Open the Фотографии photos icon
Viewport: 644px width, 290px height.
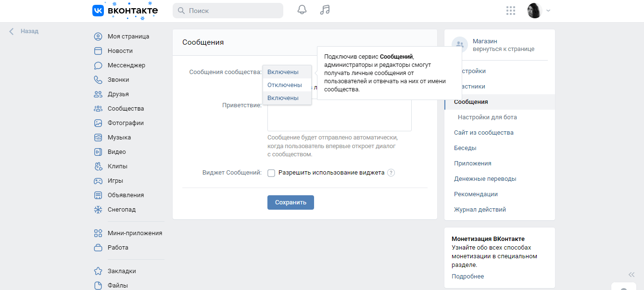(98, 123)
